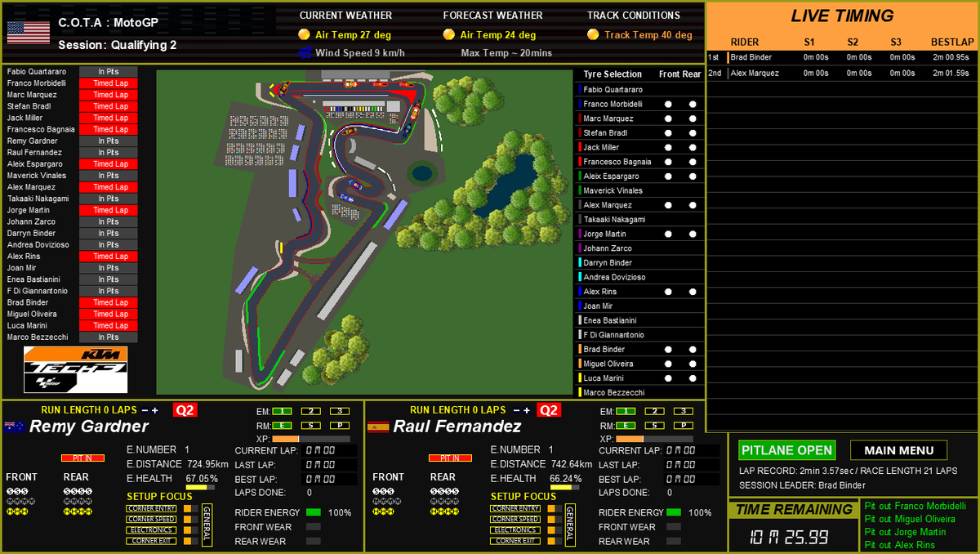The image size is (980, 554).
Task: Click the KTM Tech3 team logo
Action: pos(75,370)
